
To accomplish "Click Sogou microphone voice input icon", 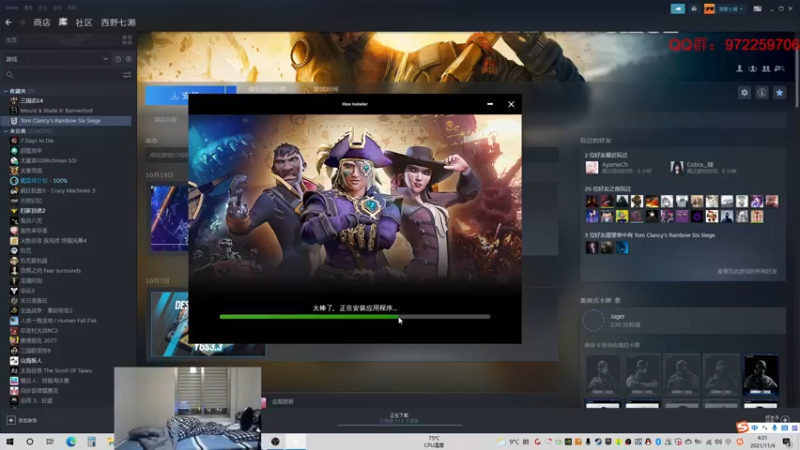I will [774, 428].
